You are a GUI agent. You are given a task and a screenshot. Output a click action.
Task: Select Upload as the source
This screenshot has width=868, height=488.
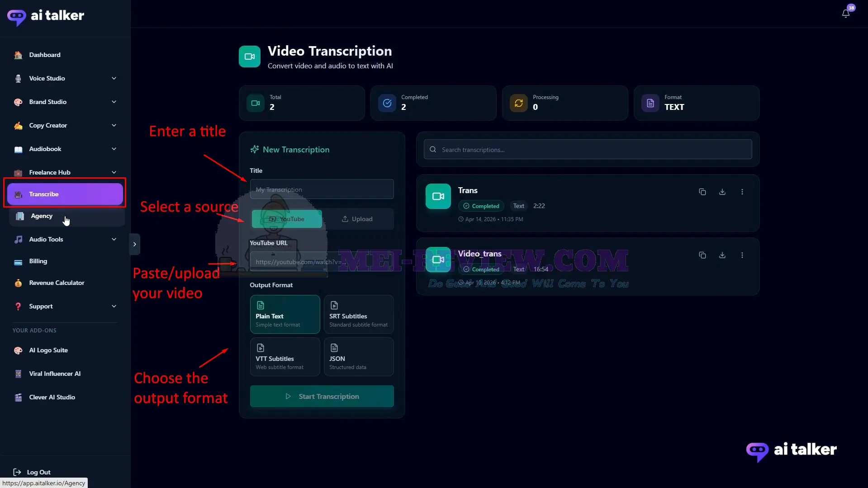coord(357,219)
